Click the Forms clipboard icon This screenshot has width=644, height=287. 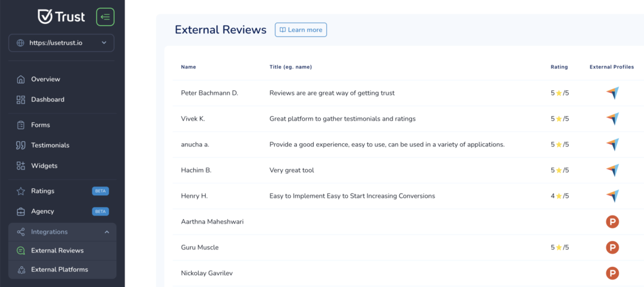(x=21, y=125)
